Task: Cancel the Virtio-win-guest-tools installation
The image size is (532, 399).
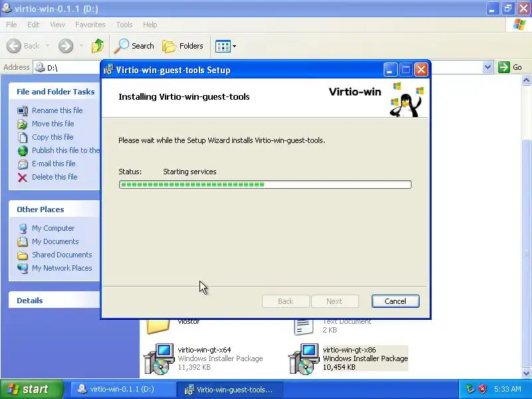Action: tap(395, 301)
